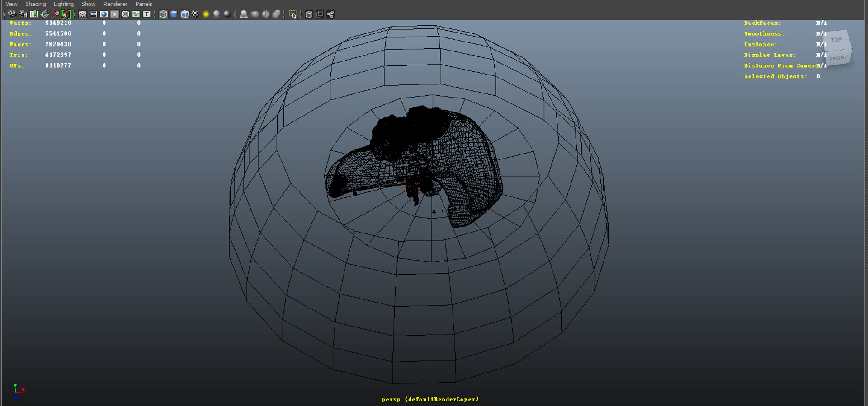The image size is (868, 406).
Task: Enable Smooth Shade All blue cube
Action: 174,14
